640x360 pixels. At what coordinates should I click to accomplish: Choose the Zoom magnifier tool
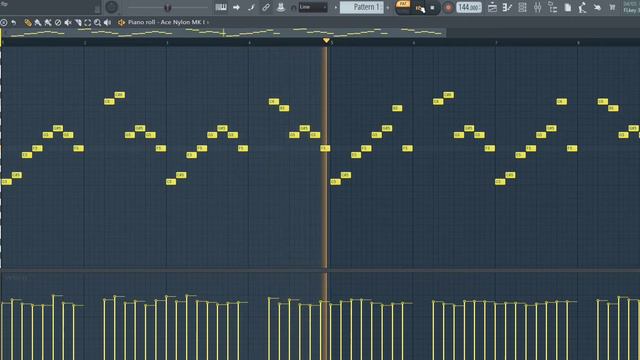pos(98,22)
